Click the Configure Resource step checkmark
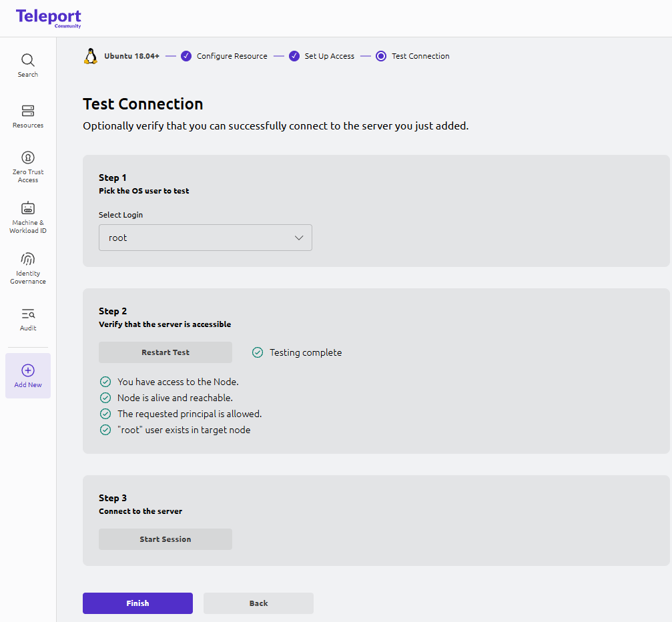Viewport: 672px width, 622px height. (x=186, y=56)
